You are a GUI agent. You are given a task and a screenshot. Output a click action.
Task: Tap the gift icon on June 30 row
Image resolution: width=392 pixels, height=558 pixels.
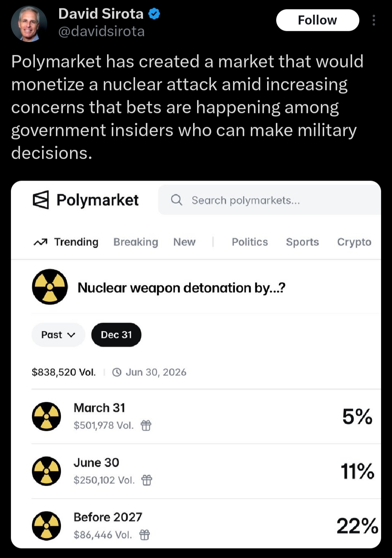tap(147, 480)
